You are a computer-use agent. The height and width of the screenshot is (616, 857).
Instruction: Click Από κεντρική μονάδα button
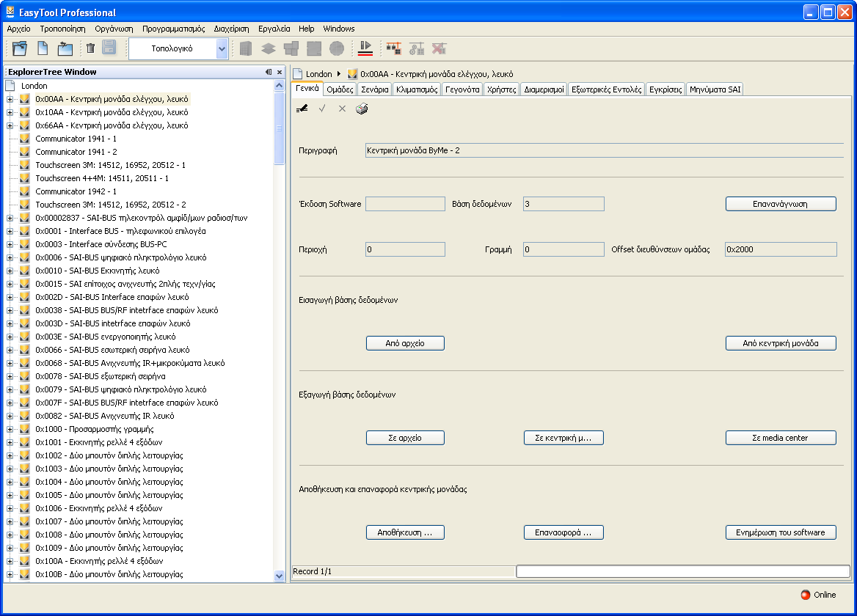pos(781,343)
